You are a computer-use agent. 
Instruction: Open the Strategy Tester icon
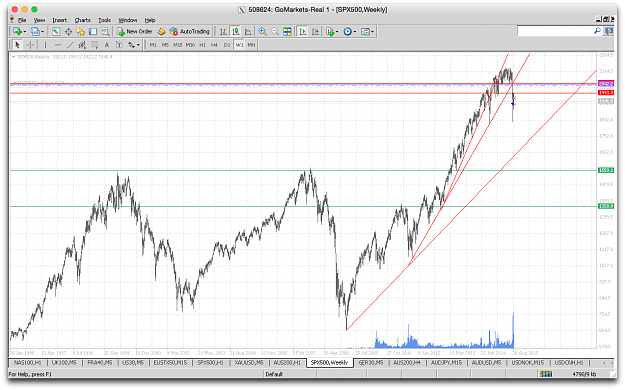tap(105, 32)
